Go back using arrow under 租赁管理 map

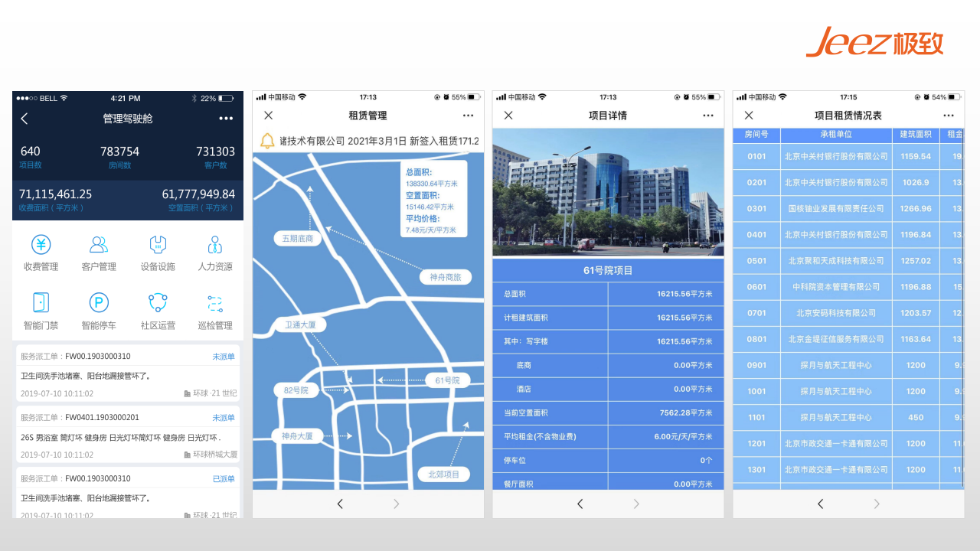pyautogui.click(x=341, y=504)
